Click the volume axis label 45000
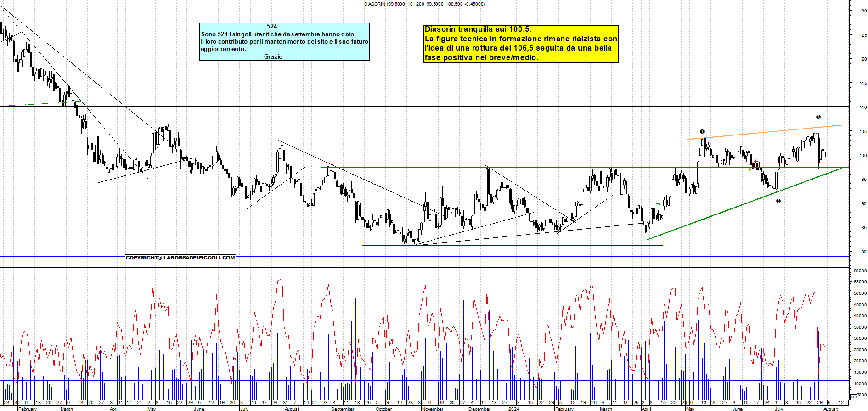 pos(860,304)
